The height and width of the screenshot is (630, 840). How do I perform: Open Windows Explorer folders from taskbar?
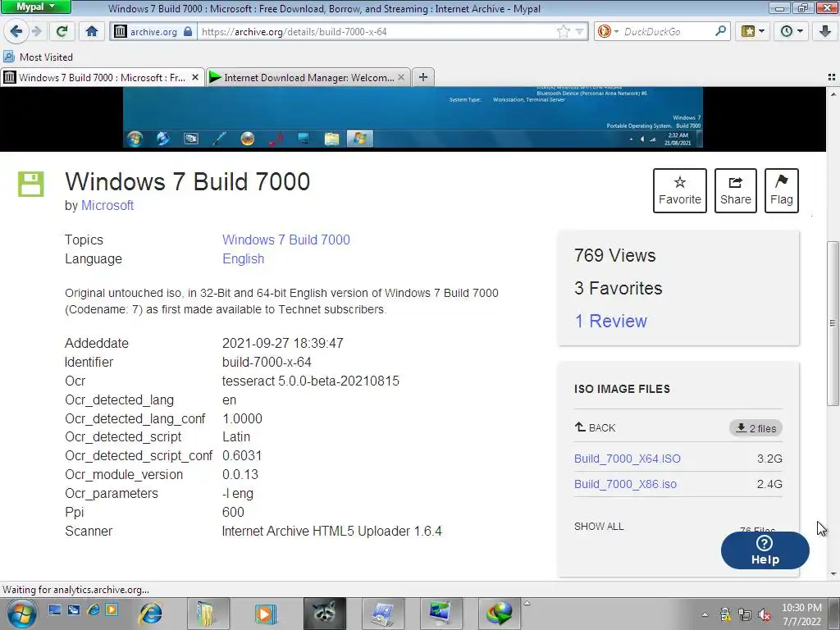click(x=208, y=614)
